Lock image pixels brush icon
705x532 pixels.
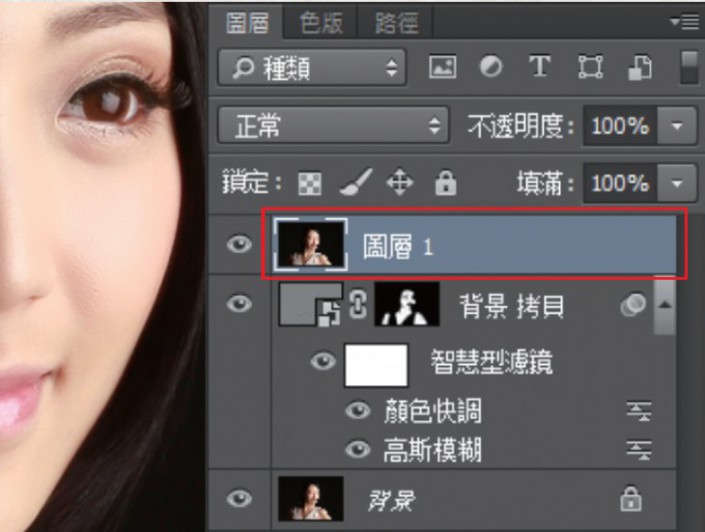(355, 182)
